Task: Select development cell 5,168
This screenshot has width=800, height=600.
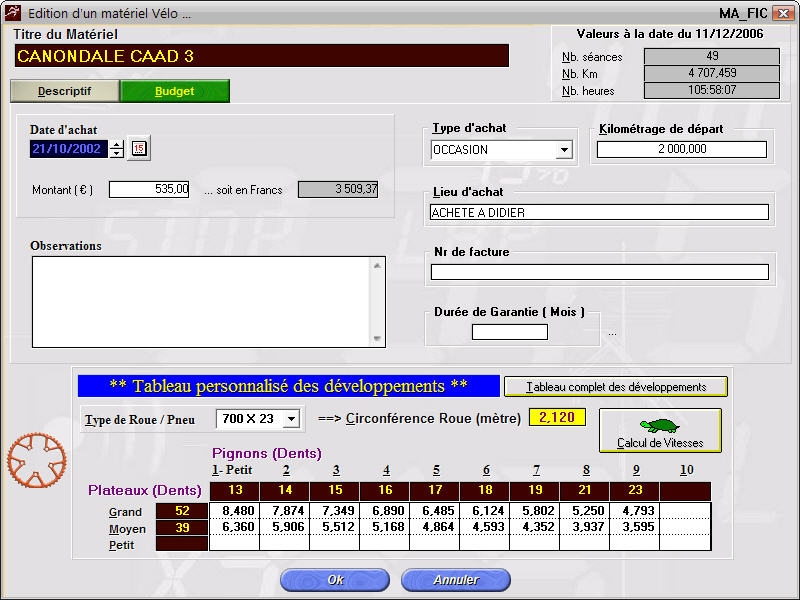Action: click(x=384, y=527)
